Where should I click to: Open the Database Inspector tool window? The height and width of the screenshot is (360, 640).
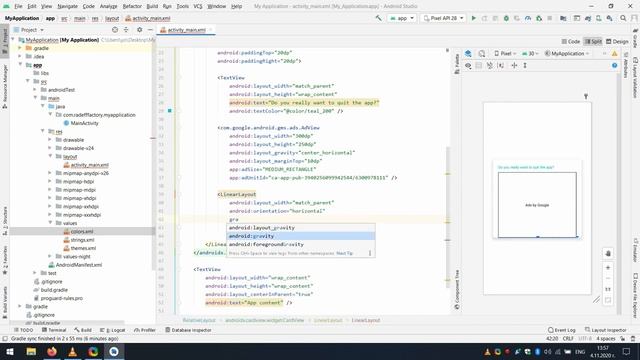(x=188, y=330)
